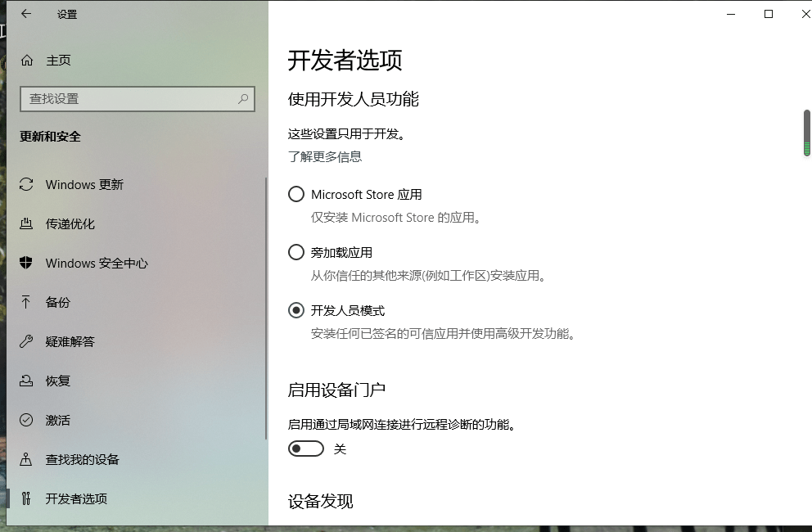Click the 传递优化 delivery icon
Screen dimensions: 812x532
point(26,223)
